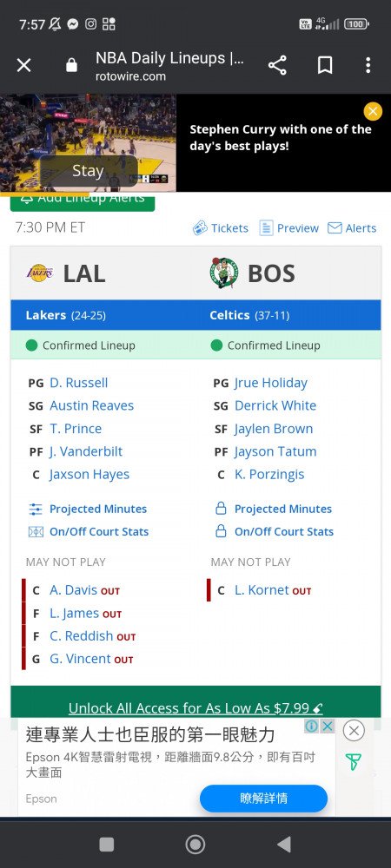
Task: Open Austin Reaves player page
Action: pyautogui.click(x=92, y=405)
